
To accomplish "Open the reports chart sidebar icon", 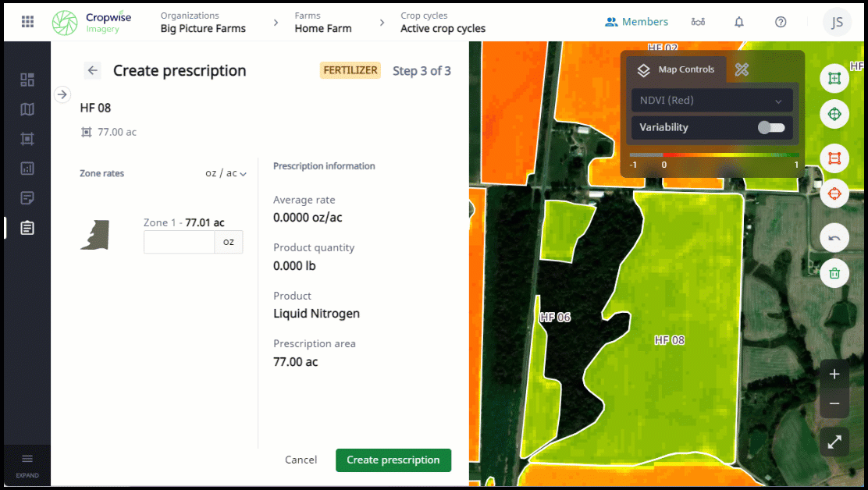I will 27,169.
